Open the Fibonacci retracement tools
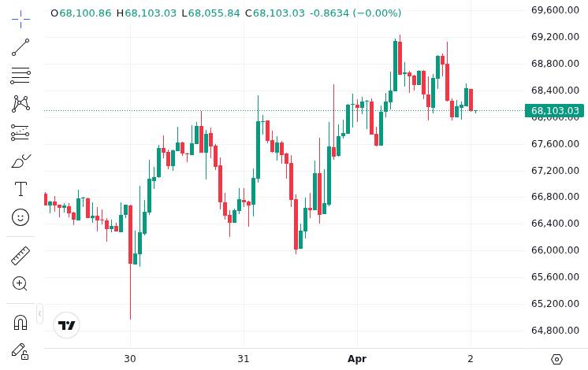The width and height of the screenshot is (588, 370). pyautogui.click(x=20, y=76)
